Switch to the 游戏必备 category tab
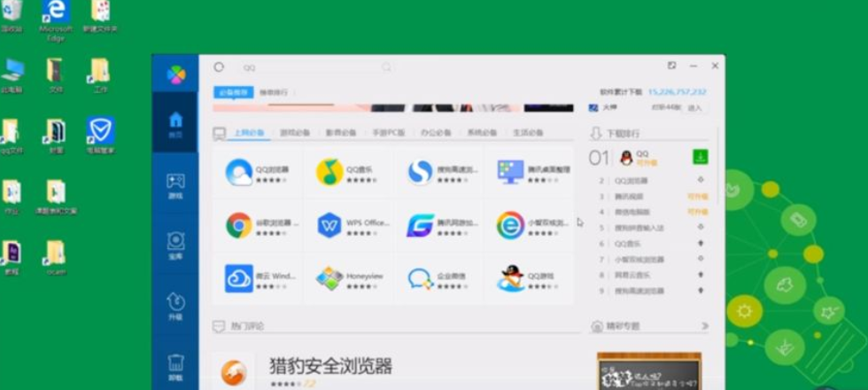The width and height of the screenshot is (868, 390). pyautogui.click(x=294, y=133)
